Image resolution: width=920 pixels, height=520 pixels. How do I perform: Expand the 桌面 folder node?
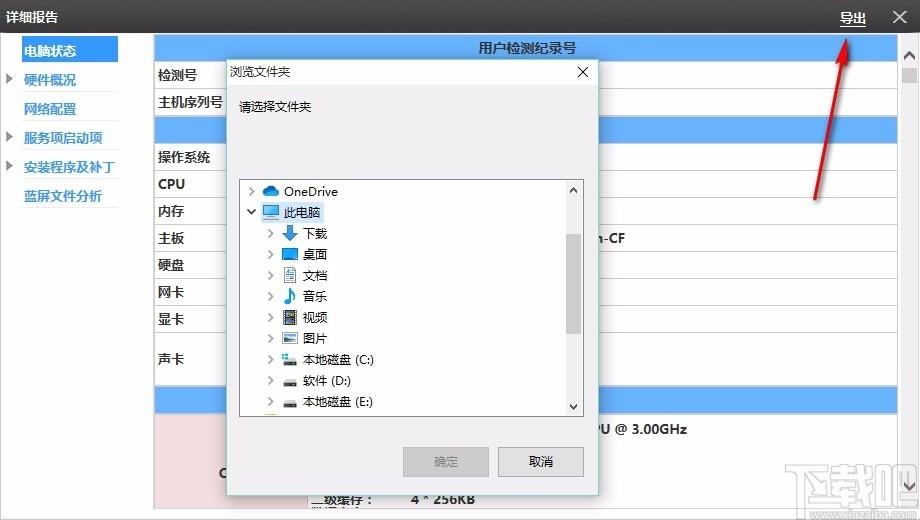tap(270, 254)
